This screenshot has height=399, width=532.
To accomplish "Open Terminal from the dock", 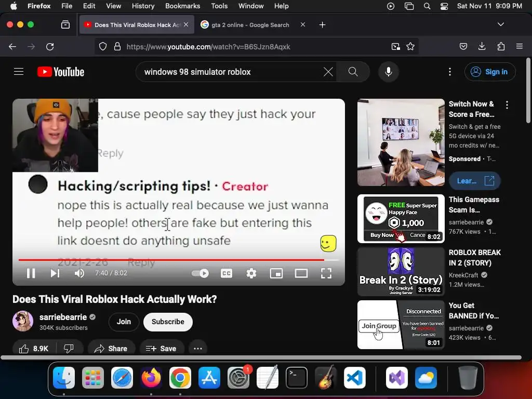I will click(x=297, y=378).
